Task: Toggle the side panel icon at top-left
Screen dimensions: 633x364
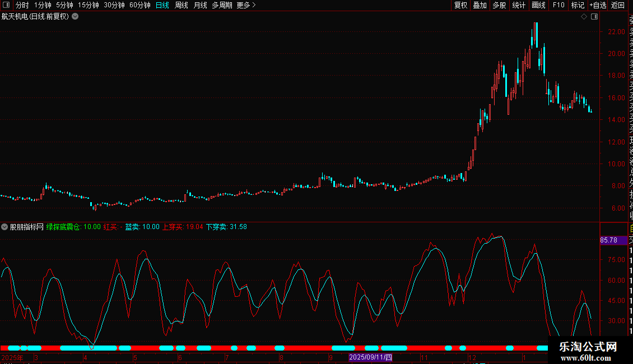Action: 6,5
